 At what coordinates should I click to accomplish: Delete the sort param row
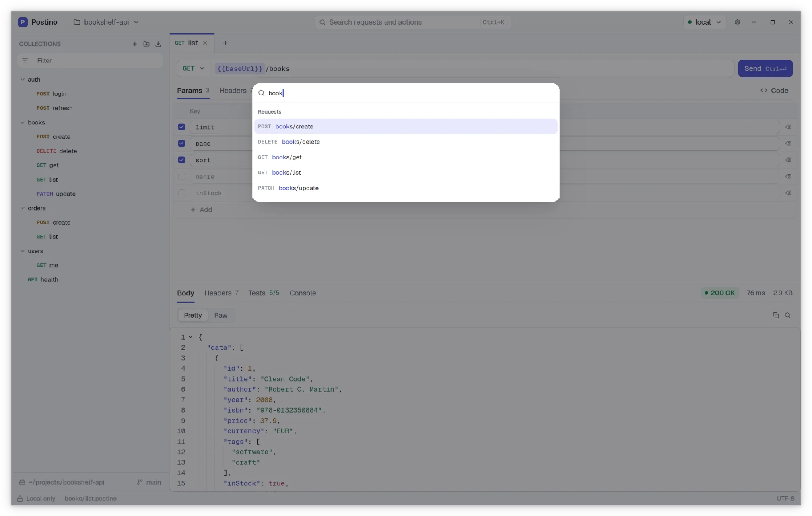788,160
